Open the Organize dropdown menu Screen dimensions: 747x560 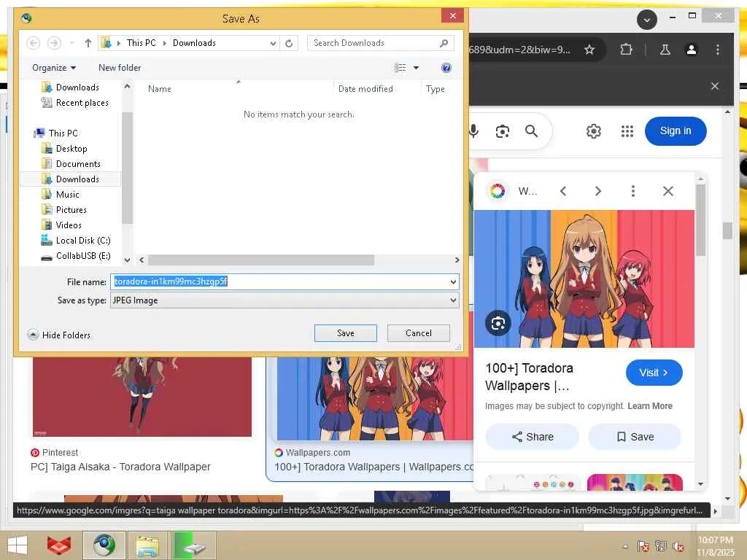[54, 68]
